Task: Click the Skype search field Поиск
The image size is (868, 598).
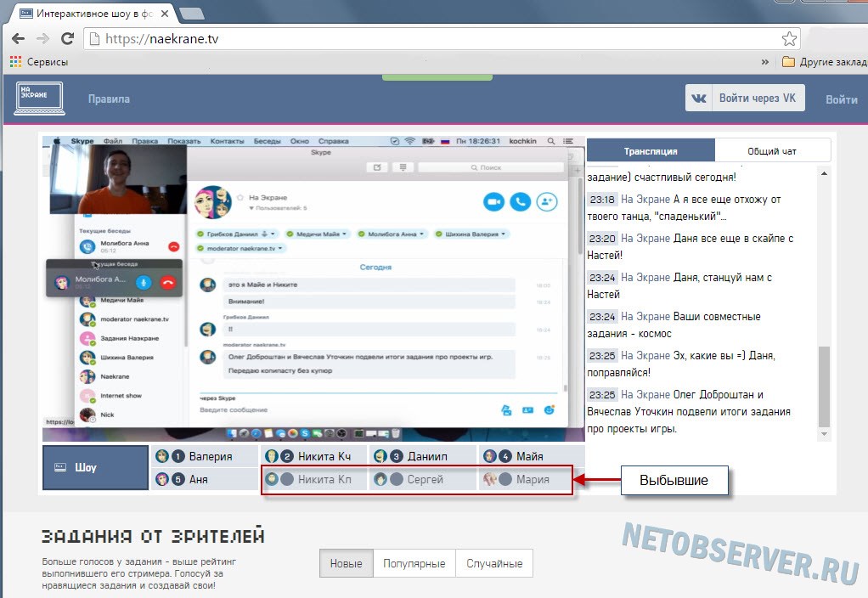Action: click(x=490, y=167)
